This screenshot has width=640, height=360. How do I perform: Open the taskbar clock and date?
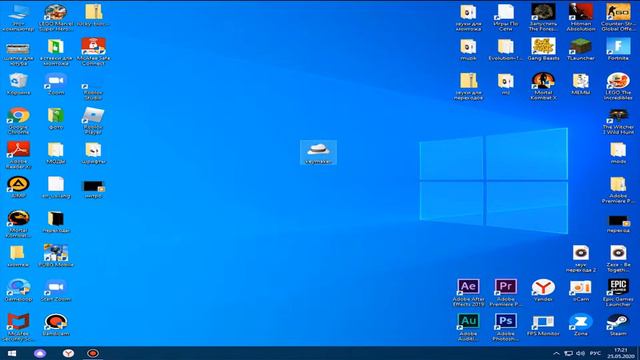coord(620,353)
